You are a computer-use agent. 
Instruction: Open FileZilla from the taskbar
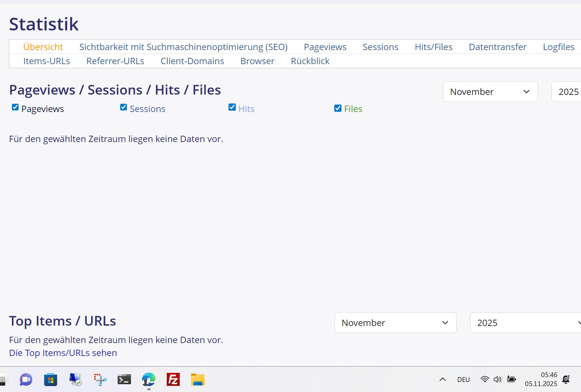click(x=173, y=379)
